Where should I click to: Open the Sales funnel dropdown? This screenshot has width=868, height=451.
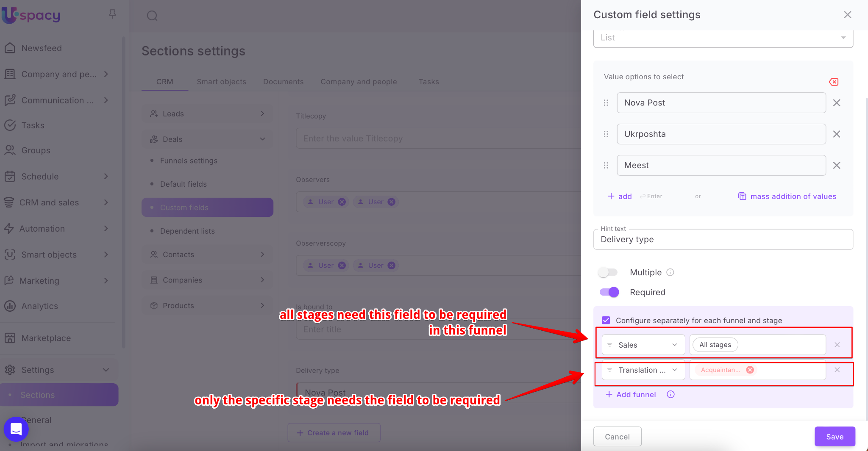[643, 345]
